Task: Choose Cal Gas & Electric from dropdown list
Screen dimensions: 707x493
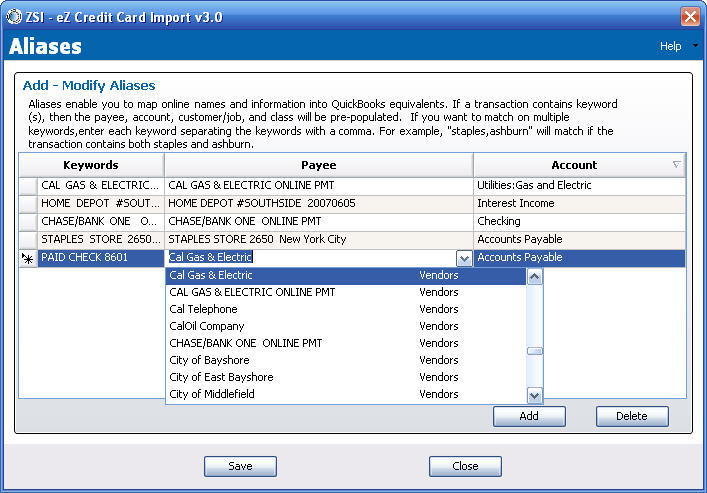Action: coord(345,276)
